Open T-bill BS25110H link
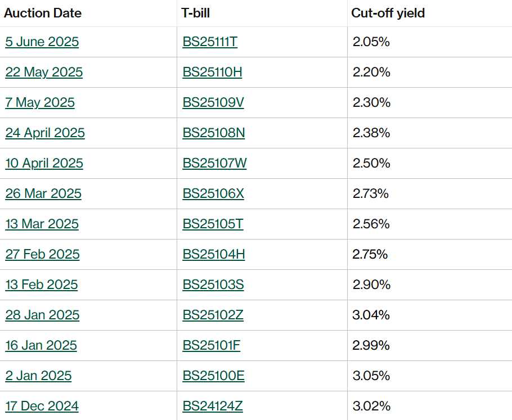This screenshot has height=420, width=512. [212, 72]
